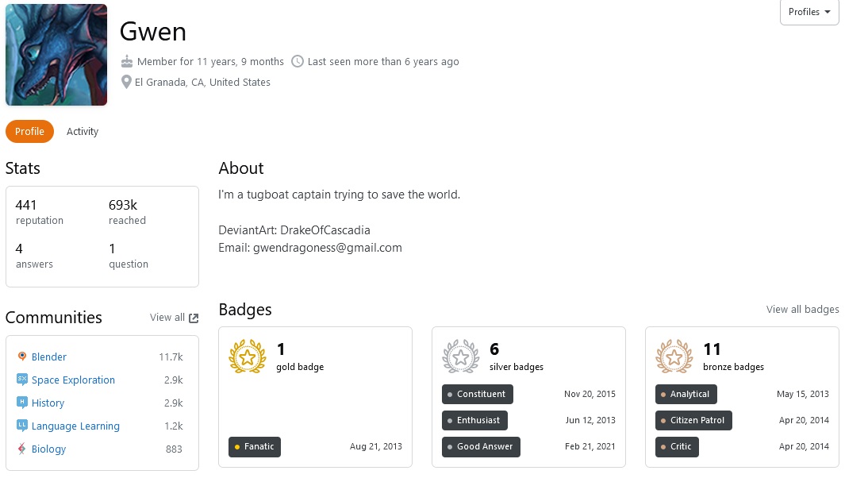868x482 pixels.
Task: Click the El Granada, CA, United States location
Action: 202,82
